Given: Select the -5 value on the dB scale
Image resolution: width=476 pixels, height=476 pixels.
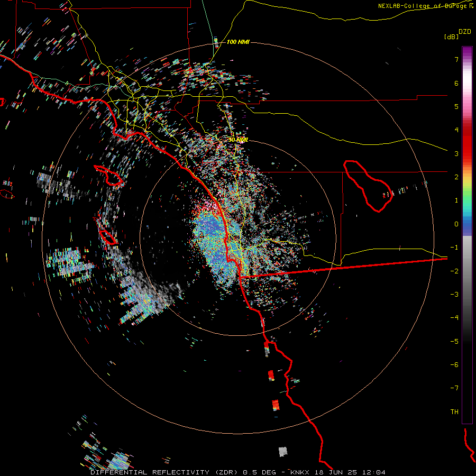Looking at the screenshot, I should (x=454, y=342).
